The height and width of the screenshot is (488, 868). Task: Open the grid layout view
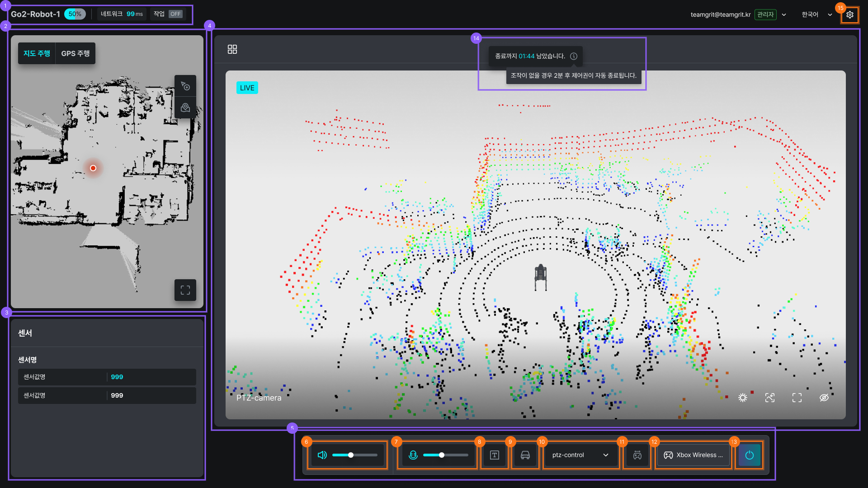[232, 49]
